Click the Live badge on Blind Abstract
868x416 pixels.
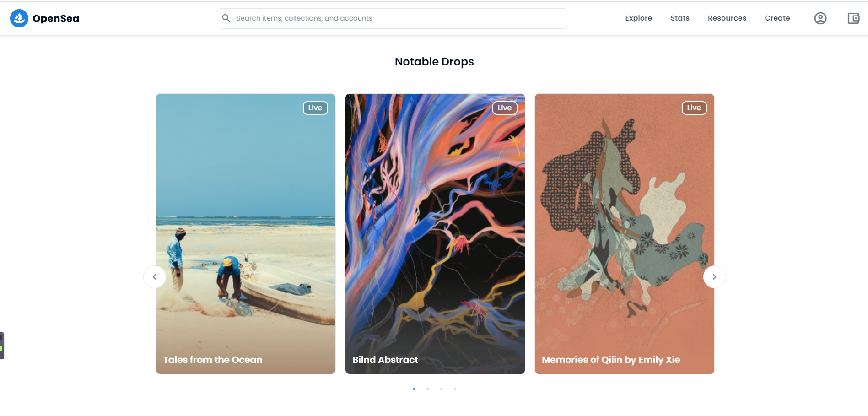coord(505,108)
